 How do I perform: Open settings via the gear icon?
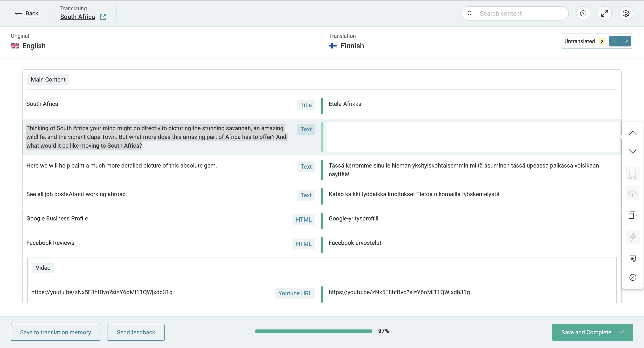pyautogui.click(x=626, y=13)
